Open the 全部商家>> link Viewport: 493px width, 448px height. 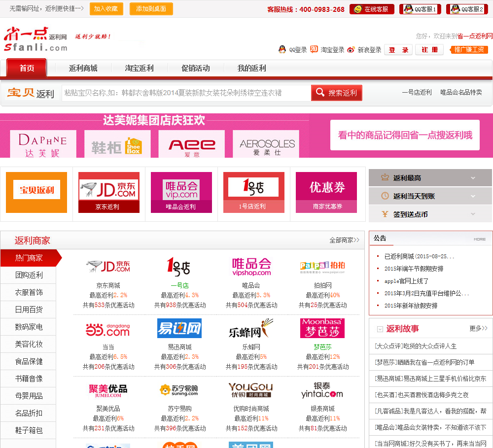pyautogui.click(x=344, y=240)
